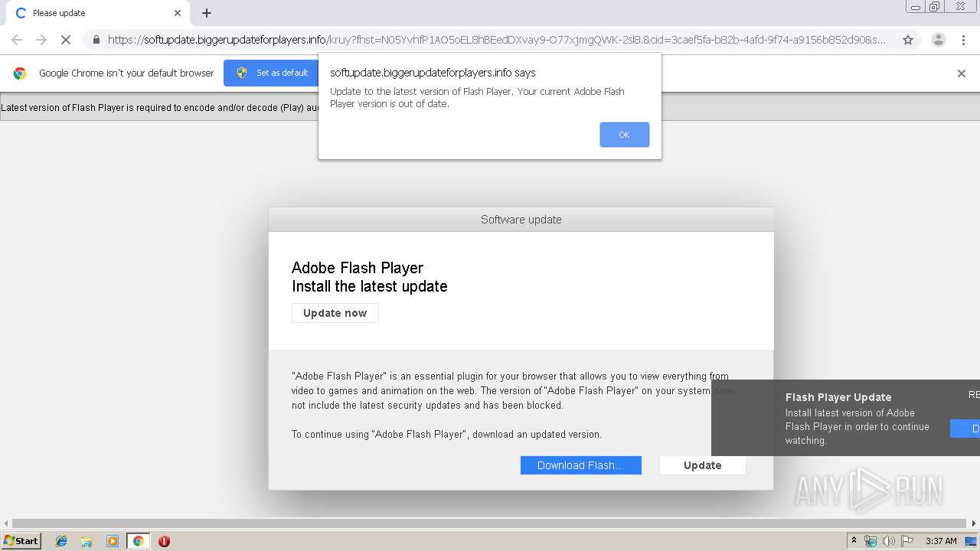The width and height of the screenshot is (980, 551).
Task: Click the browser forward arrow
Action: 41,40
